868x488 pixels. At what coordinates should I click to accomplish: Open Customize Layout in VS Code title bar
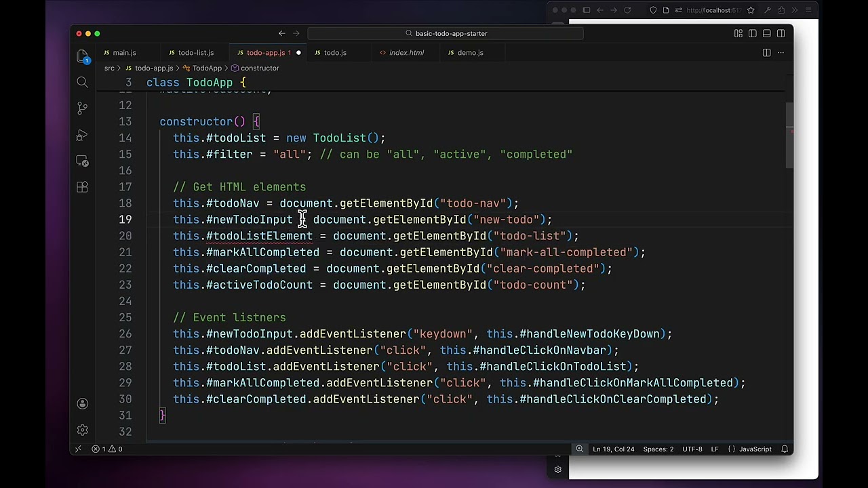738,33
